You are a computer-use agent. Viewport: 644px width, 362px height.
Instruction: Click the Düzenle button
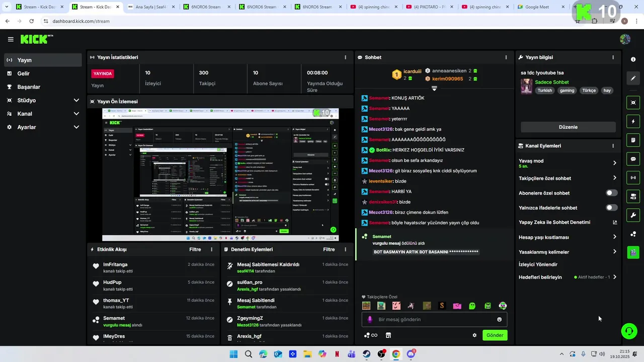(568, 127)
